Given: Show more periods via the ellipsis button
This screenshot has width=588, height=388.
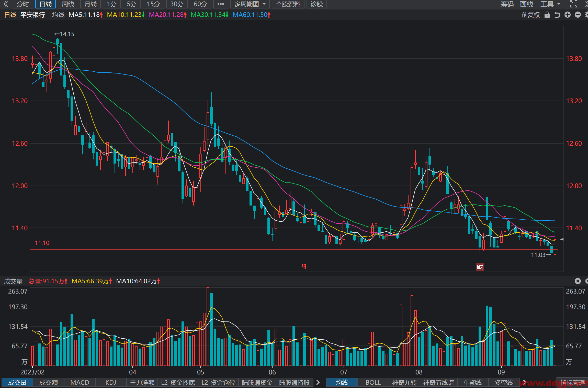Looking at the screenshot, I should [x=221, y=4].
